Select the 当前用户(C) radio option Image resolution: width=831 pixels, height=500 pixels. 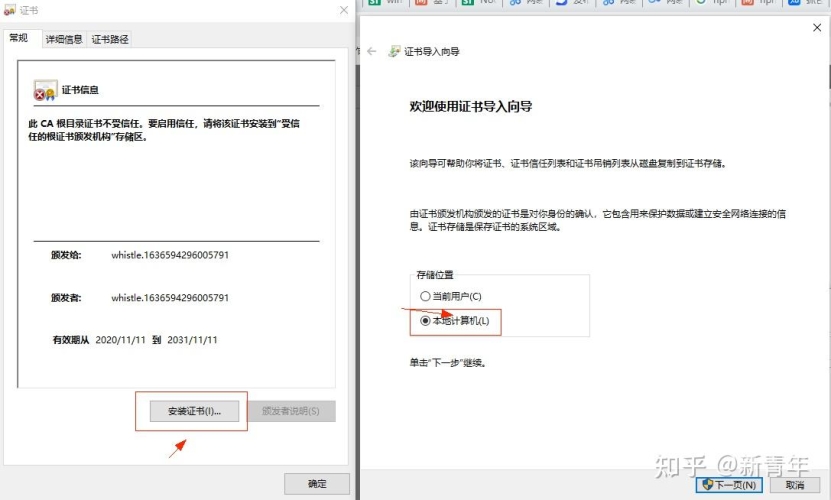coord(450,296)
